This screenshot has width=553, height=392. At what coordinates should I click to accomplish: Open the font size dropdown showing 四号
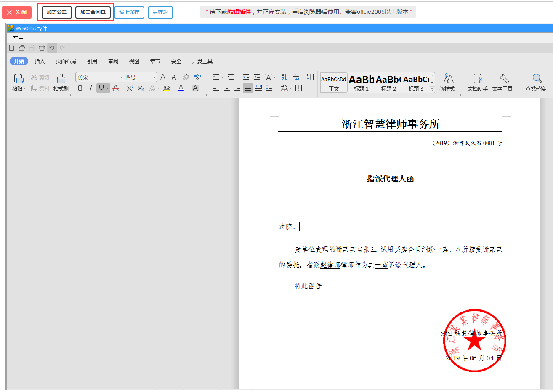click(141, 77)
